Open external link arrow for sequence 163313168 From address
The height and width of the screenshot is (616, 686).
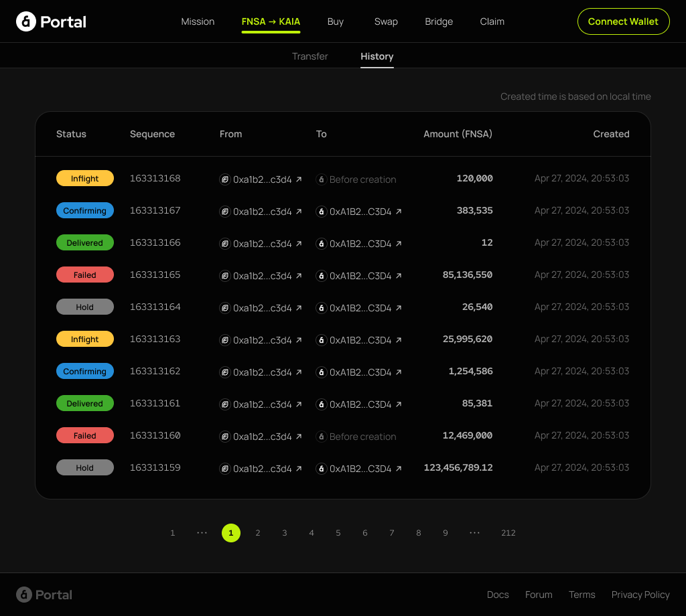pos(299,179)
